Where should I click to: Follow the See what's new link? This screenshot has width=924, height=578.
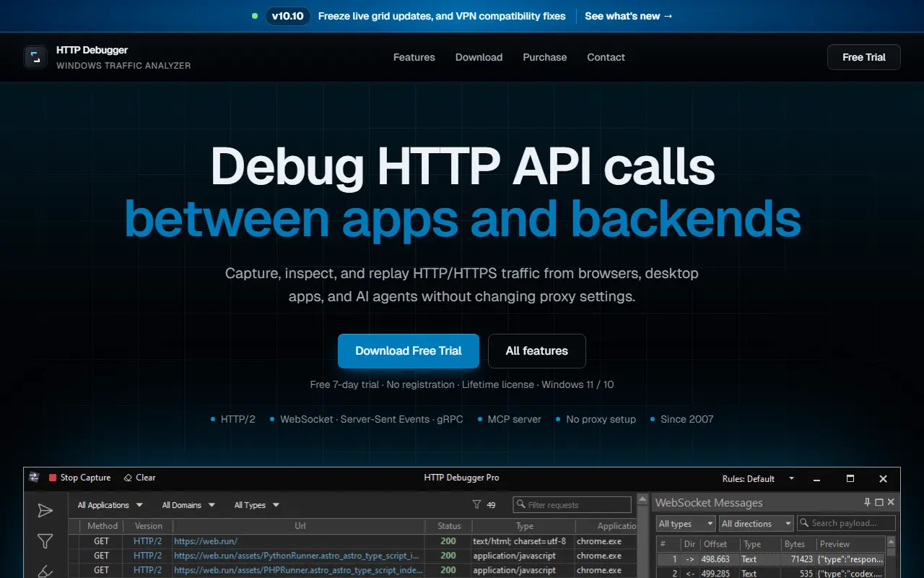point(629,16)
